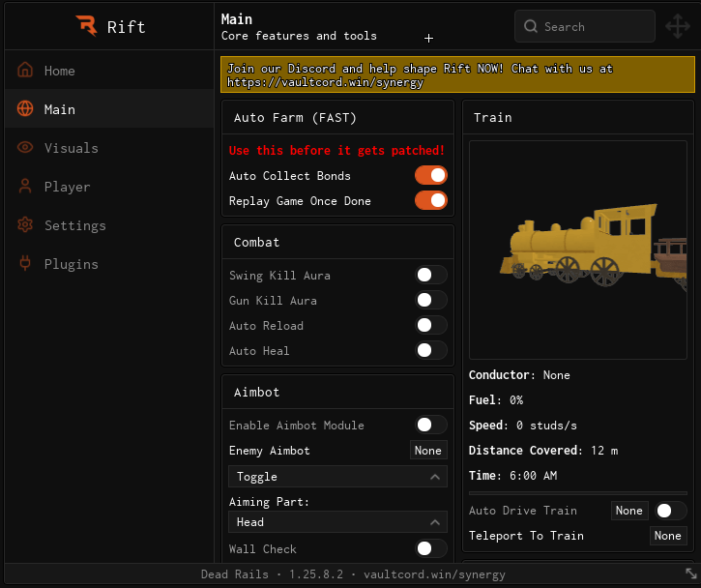701x588 pixels.
Task: Click the vaultcord.win/synergy Discord link in banner
Action: tap(325, 83)
